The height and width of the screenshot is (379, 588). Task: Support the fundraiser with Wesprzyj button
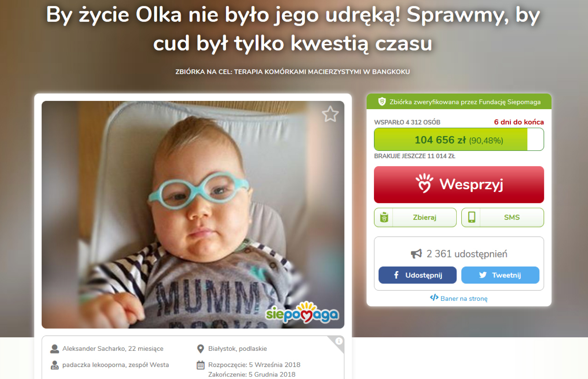tap(459, 185)
